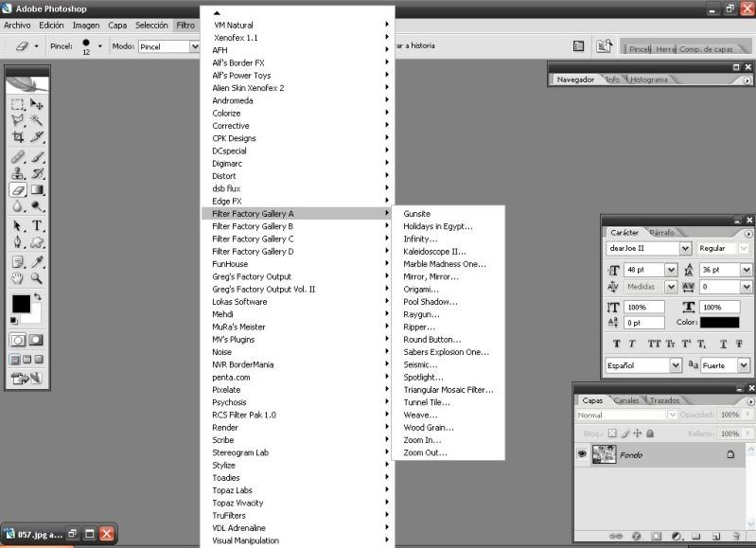Screen dimensions: 756x548
Task: Select the Slice tool
Action: click(x=37, y=137)
